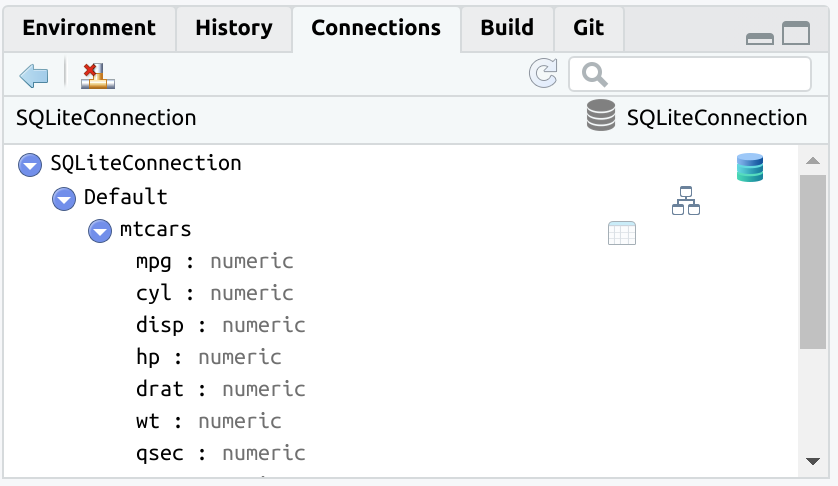Click the disconnect connection icon
Image resolution: width=838 pixels, height=486 pixels.
[x=98, y=75]
